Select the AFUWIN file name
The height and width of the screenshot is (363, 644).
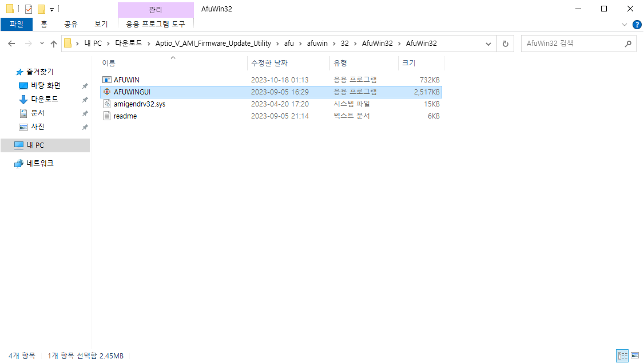click(x=126, y=80)
